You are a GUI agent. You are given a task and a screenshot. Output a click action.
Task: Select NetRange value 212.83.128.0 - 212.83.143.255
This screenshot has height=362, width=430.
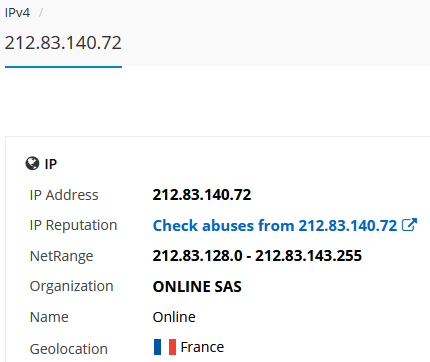(x=257, y=256)
